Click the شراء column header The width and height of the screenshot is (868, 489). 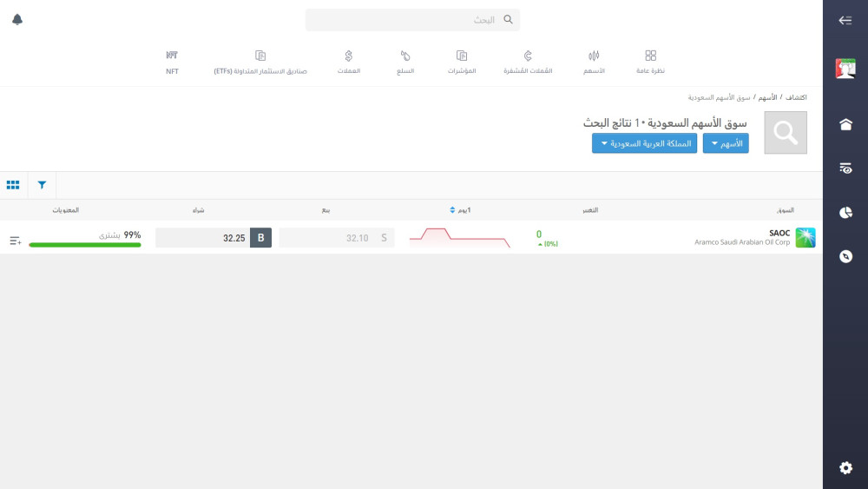[x=198, y=210]
